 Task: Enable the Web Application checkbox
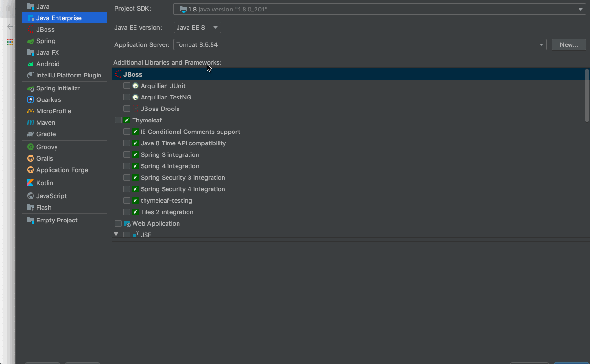[x=118, y=224]
